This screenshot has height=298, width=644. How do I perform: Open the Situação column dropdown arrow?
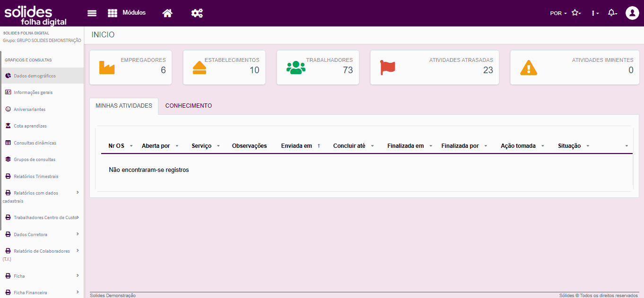(x=588, y=146)
